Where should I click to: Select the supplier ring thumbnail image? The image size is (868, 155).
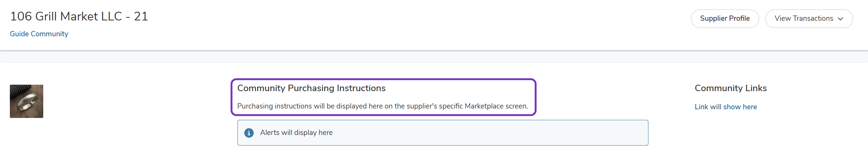point(27,101)
